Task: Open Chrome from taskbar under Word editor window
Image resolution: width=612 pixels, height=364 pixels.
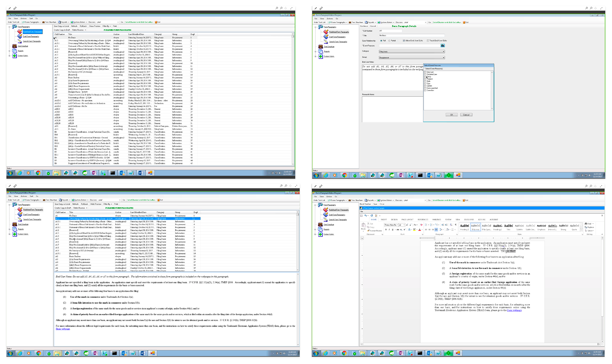Action: point(344,353)
